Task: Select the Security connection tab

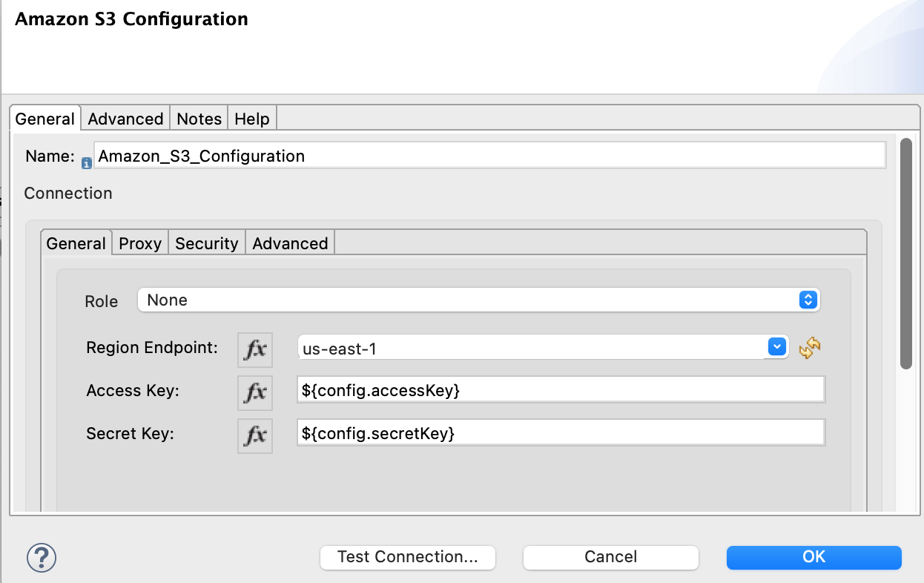Action: pyautogui.click(x=206, y=243)
